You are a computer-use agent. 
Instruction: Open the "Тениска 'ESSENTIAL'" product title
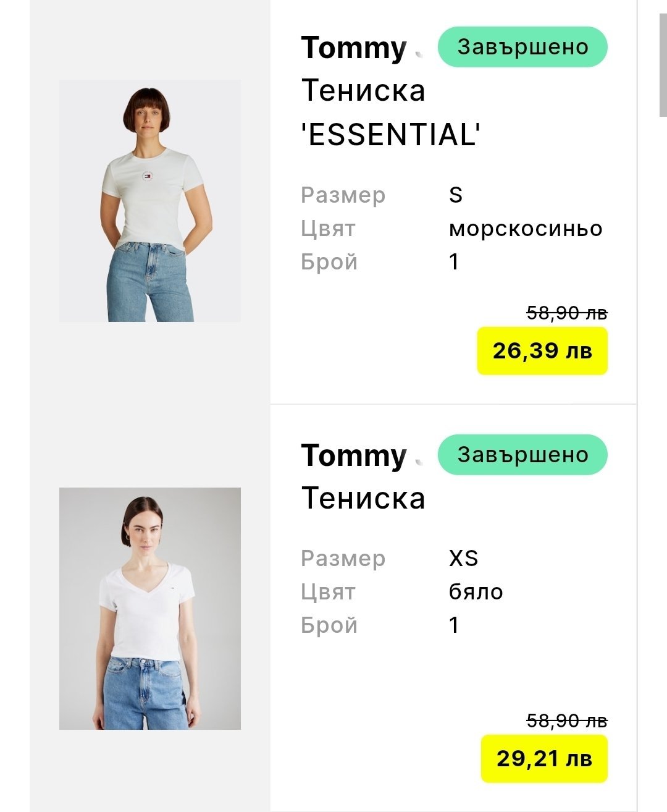(390, 112)
